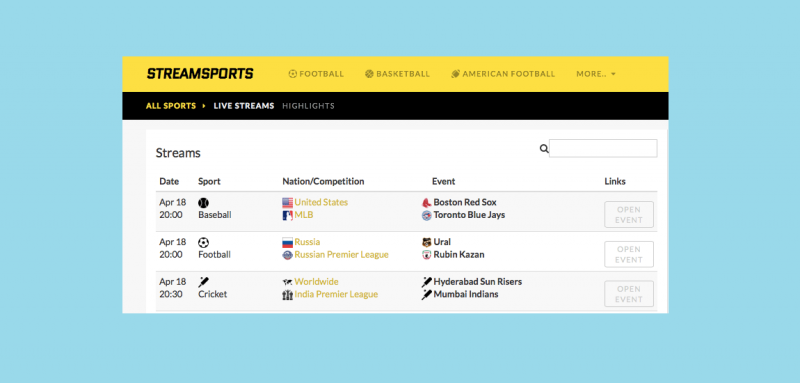Click the soccer ball icon above Football label

[x=204, y=242]
